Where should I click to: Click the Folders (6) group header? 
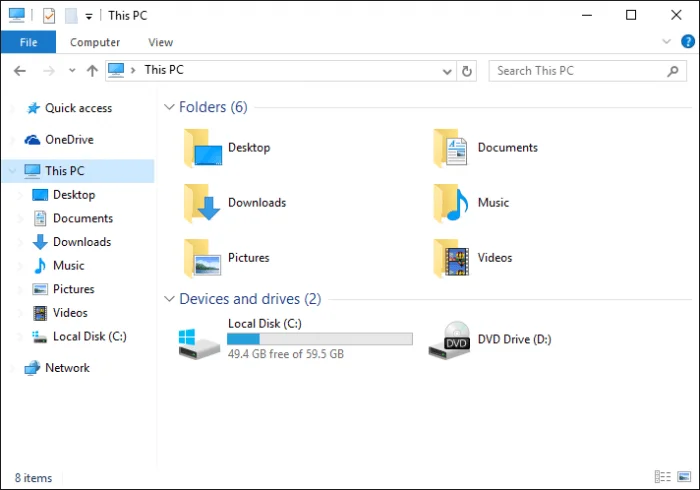(x=213, y=107)
